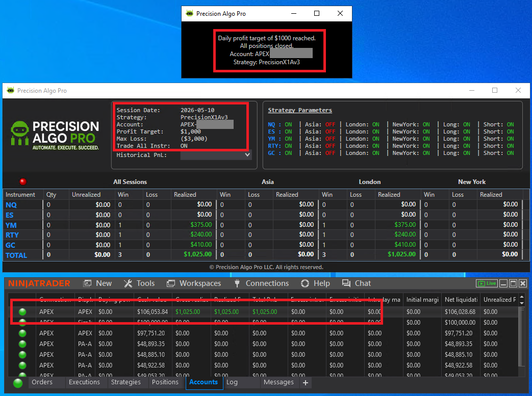Select the Accounts tab
Viewport: 532px width, 396px height.
pyautogui.click(x=204, y=382)
